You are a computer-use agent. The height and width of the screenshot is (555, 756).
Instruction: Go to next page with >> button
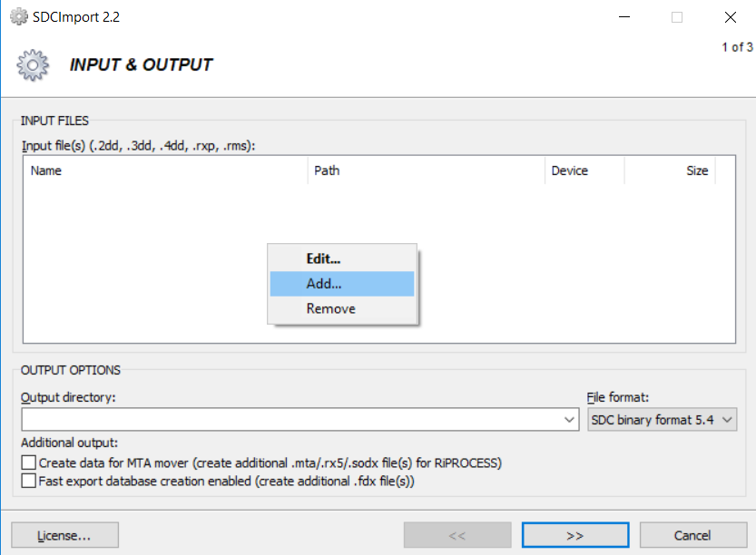point(575,535)
